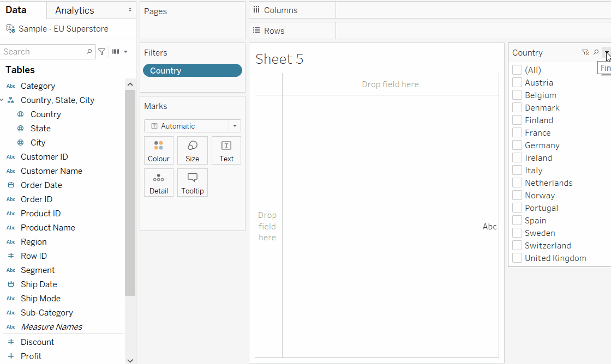Open the Tooltip mark editor
The width and height of the screenshot is (611, 364).
pyautogui.click(x=192, y=183)
